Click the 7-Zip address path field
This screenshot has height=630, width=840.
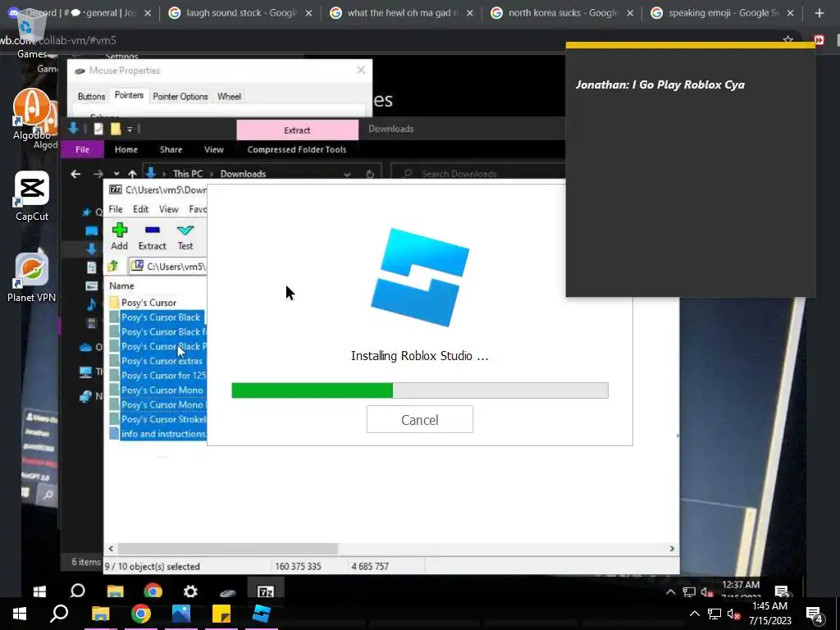click(167, 267)
